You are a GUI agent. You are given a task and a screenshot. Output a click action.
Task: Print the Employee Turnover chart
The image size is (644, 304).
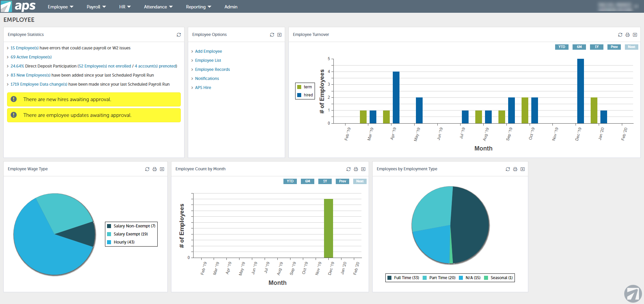tap(628, 35)
